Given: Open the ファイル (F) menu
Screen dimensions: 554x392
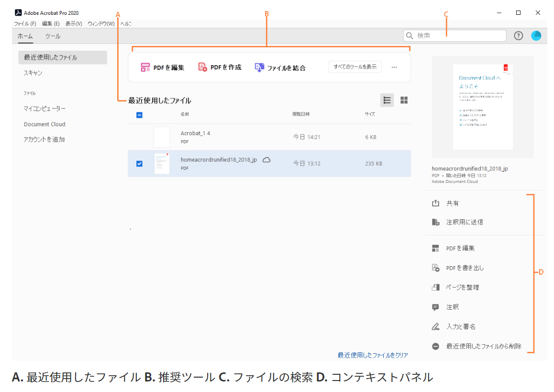Looking at the screenshot, I should pos(25,23).
